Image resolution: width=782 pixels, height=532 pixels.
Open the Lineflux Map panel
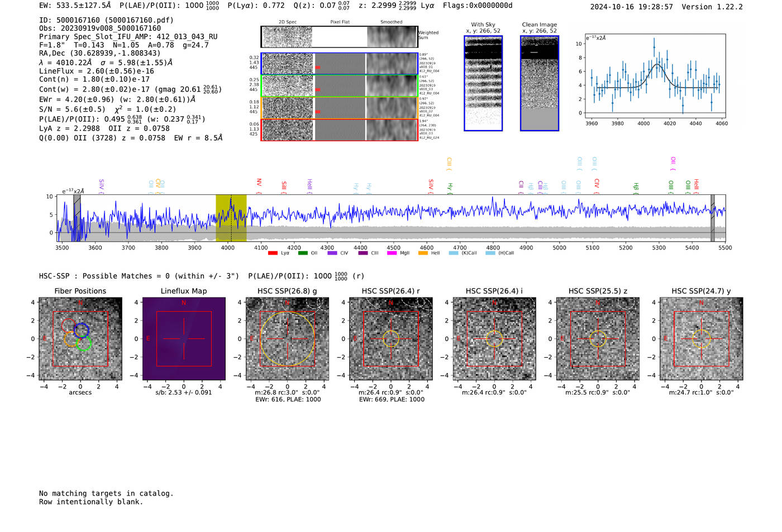(x=184, y=339)
